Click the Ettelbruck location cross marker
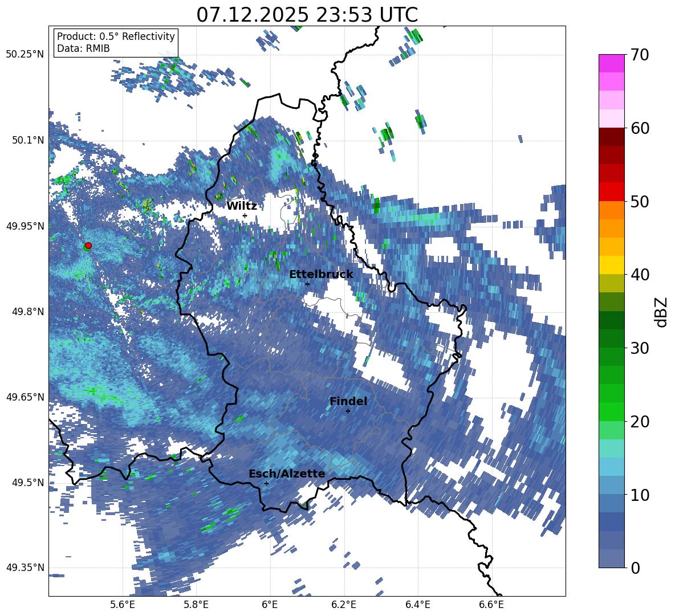Image resolution: width=675 pixels, height=616 pixels. pos(307,284)
